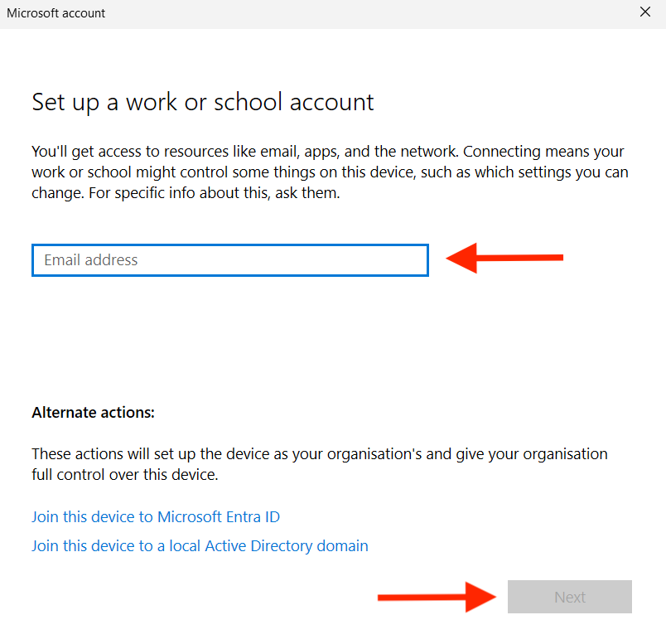
Task: Click the red arrow pointing at email field
Action: click(x=504, y=258)
